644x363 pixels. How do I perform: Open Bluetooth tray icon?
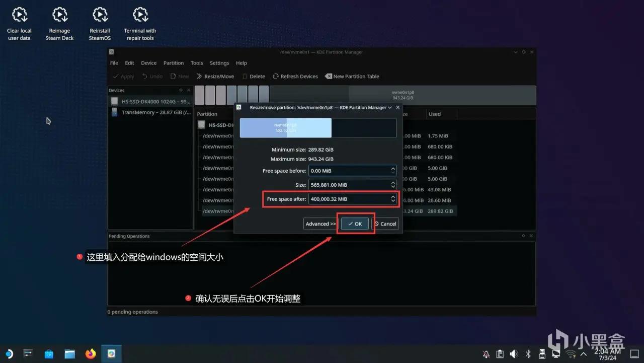click(528, 354)
